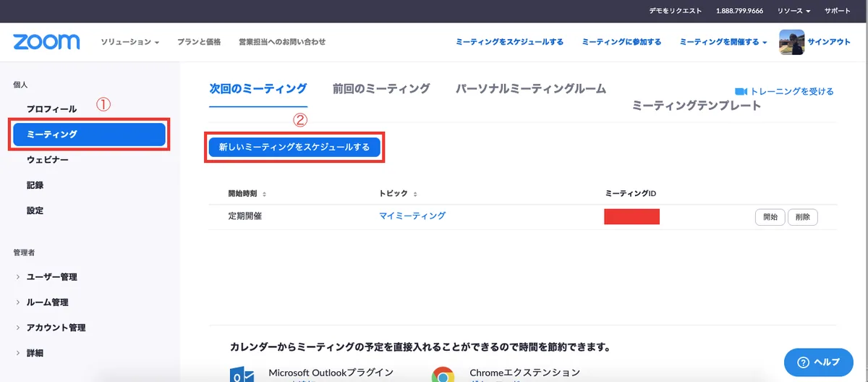Screen dimensions: 868x382
Task: Open ソリューション dropdown menu
Action: point(130,42)
